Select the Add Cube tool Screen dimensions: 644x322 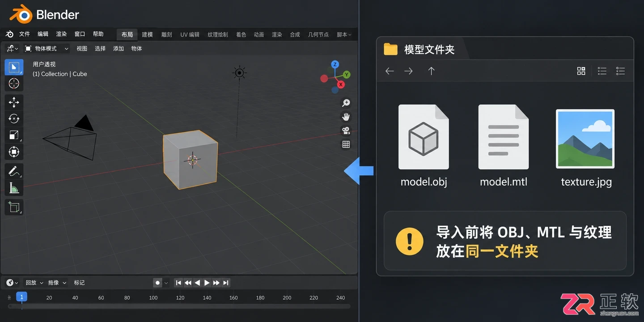point(14,207)
